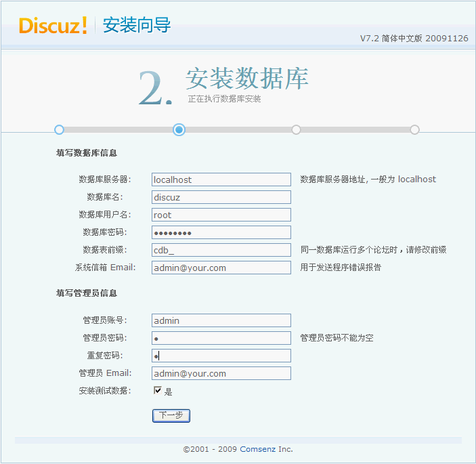476x464 pixels.
Task: Click the 安装测试数据 label
Action: [x=105, y=391]
